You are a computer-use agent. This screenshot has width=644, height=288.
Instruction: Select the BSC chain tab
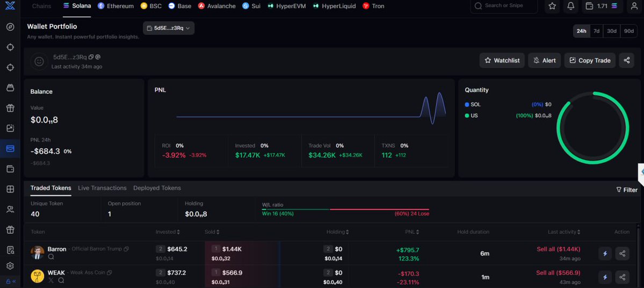(151, 6)
